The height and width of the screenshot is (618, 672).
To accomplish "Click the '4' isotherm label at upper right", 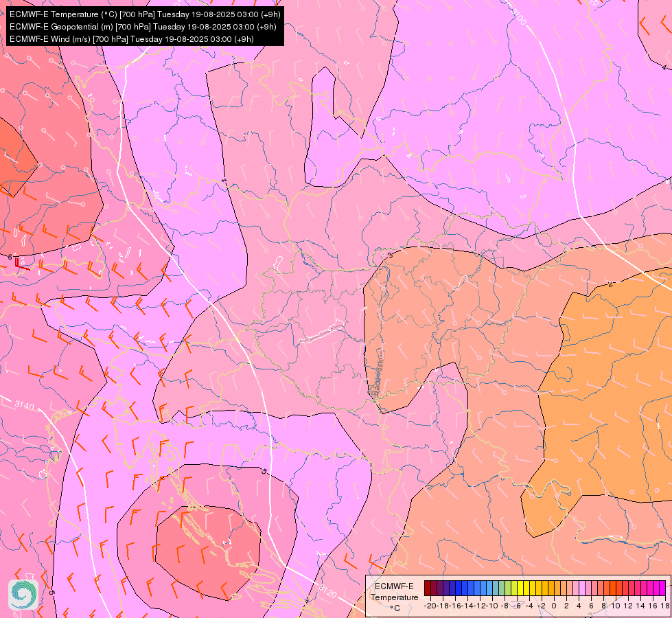I will pos(664,67).
